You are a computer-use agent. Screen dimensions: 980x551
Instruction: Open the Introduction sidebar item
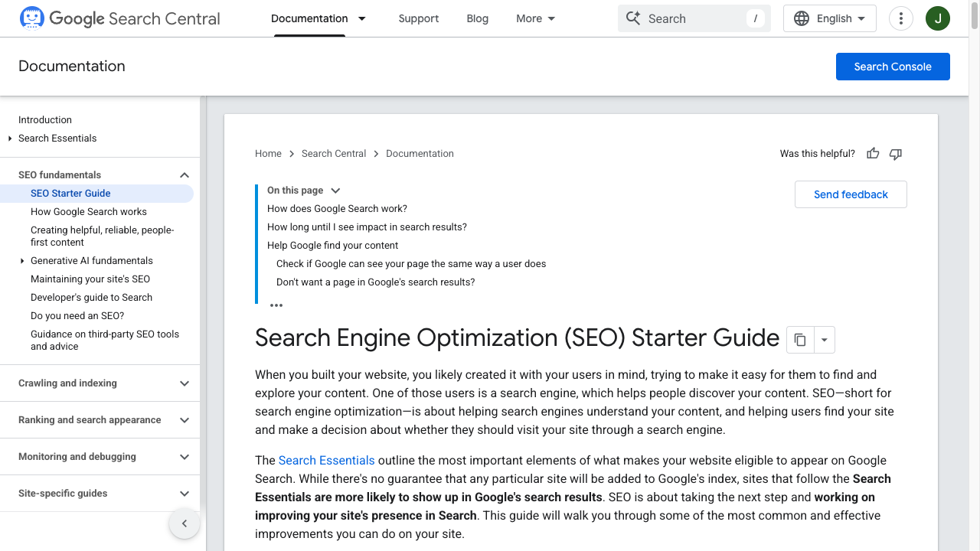coord(45,120)
